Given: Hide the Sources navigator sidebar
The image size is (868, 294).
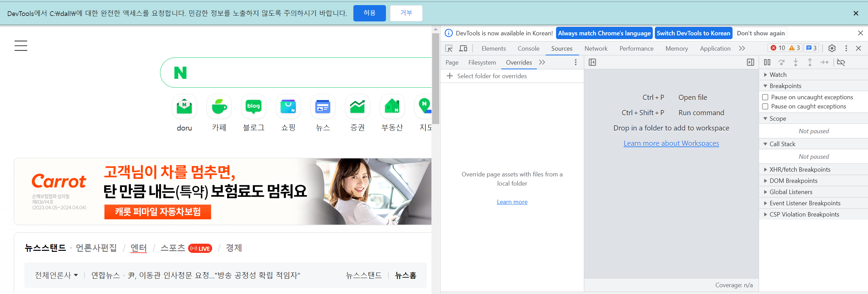Looking at the screenshot, I should [x=592, y=62].
